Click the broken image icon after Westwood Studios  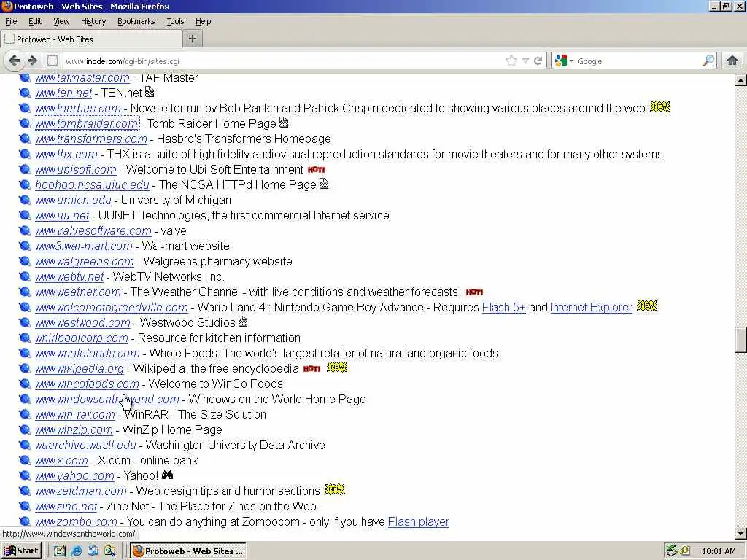pos(243,322)
